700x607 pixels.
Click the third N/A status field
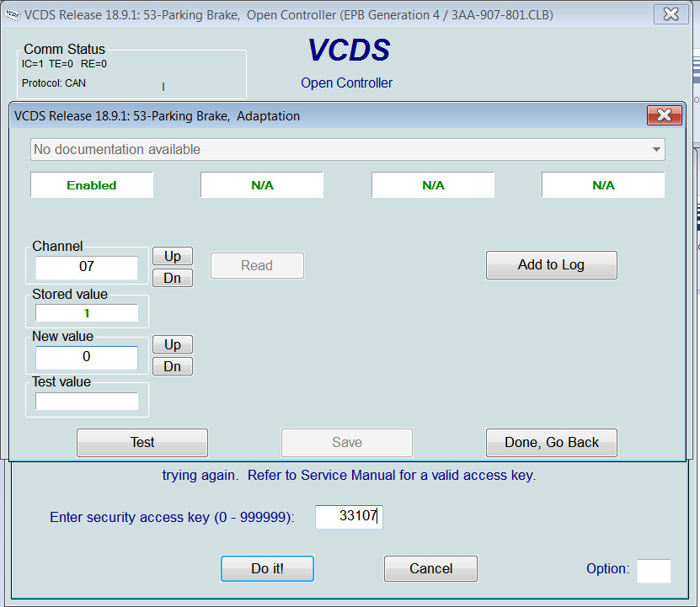tap(433, 184)
